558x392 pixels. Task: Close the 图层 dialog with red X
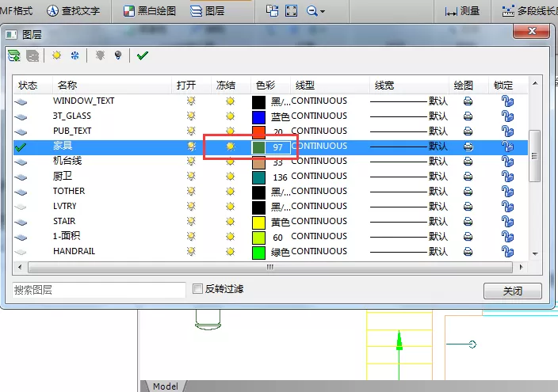pos(531,31)
